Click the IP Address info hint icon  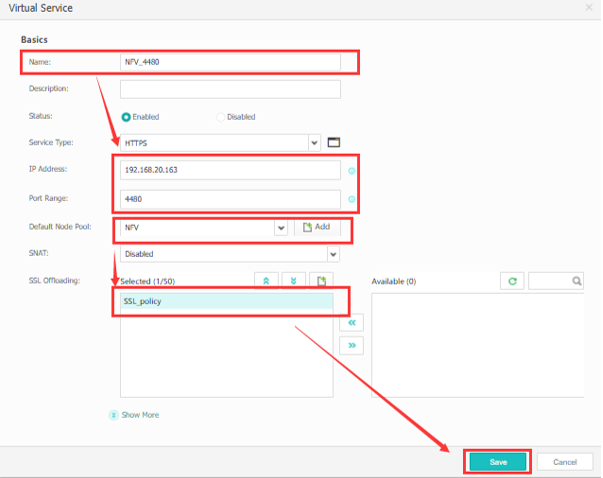[x=351, y=171]
